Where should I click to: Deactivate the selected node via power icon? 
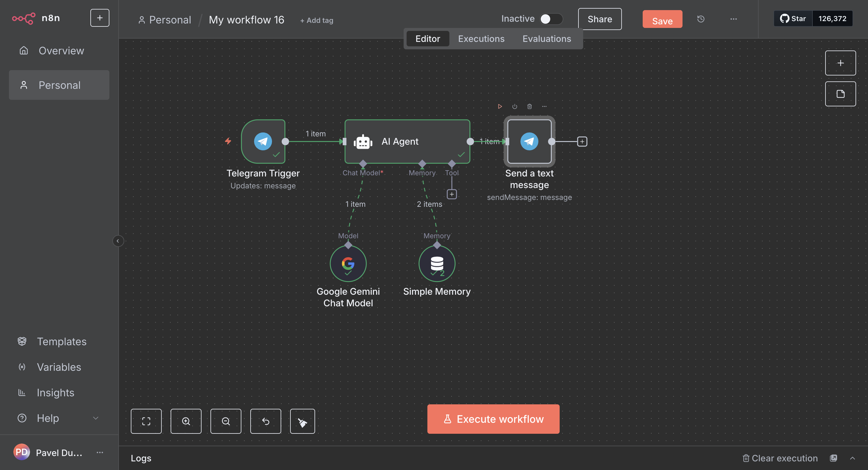click(x=515, y=106)
